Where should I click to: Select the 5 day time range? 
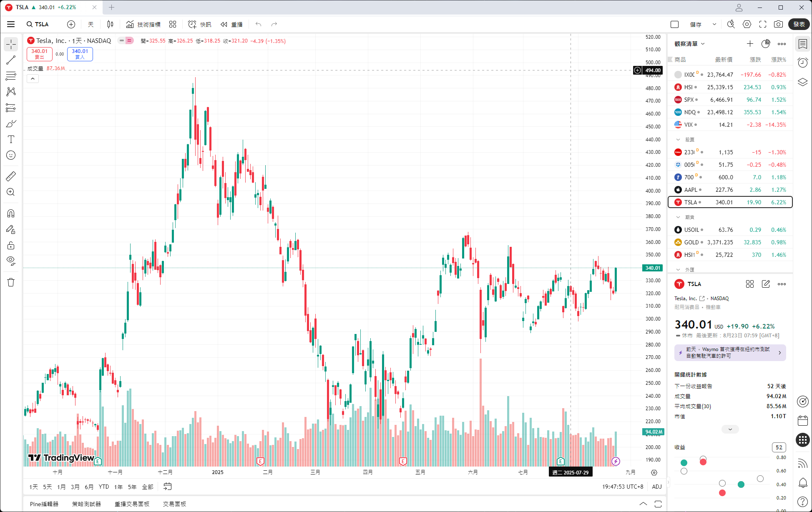[x=48, y=487]
